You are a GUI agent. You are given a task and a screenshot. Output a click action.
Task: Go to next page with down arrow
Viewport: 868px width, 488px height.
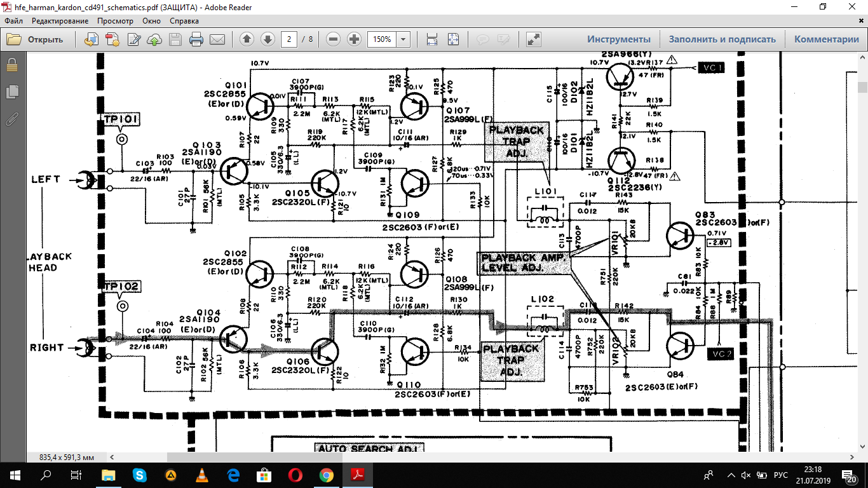click(x=268, y=39)
